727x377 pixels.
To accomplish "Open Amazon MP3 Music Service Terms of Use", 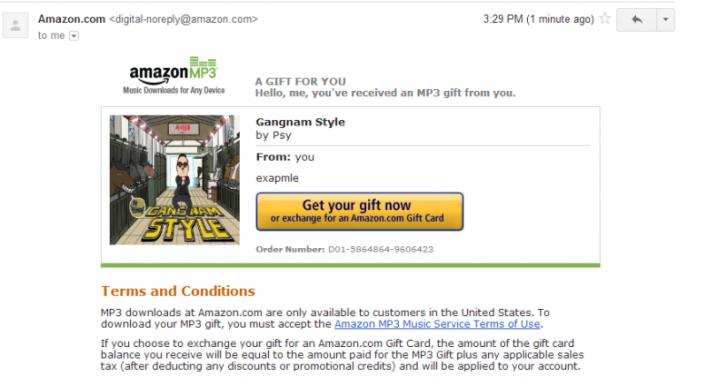I will pos(437,324).
